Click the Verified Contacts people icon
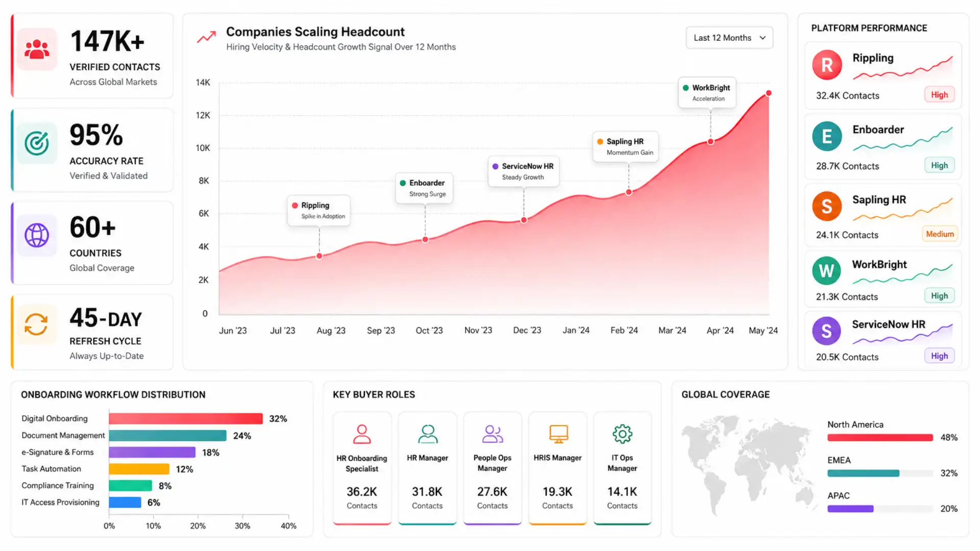This screenshot has height=551, width=980. (37, 49)
